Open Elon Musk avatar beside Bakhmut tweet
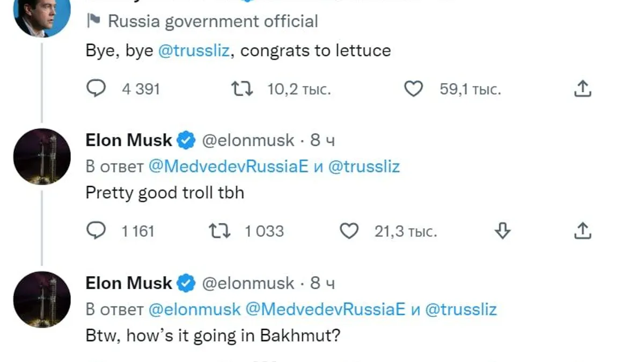Viewport: 644px width, 362px height. 42,299
